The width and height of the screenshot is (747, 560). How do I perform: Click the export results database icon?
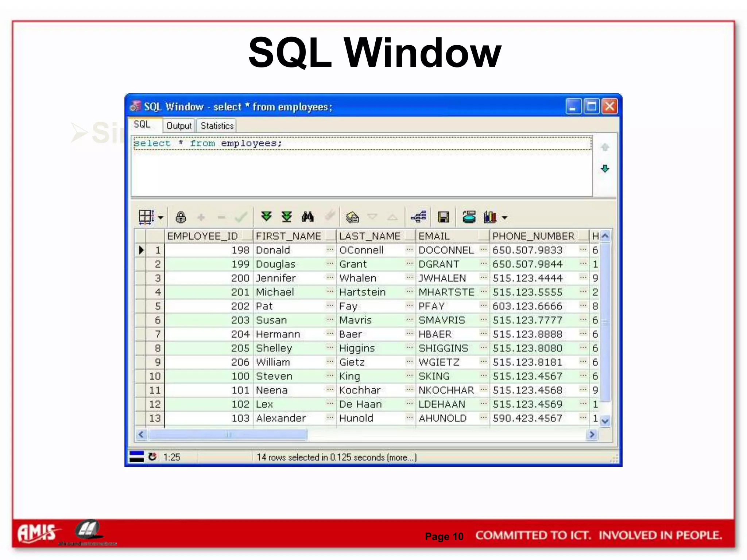click(x=469, y=217)
